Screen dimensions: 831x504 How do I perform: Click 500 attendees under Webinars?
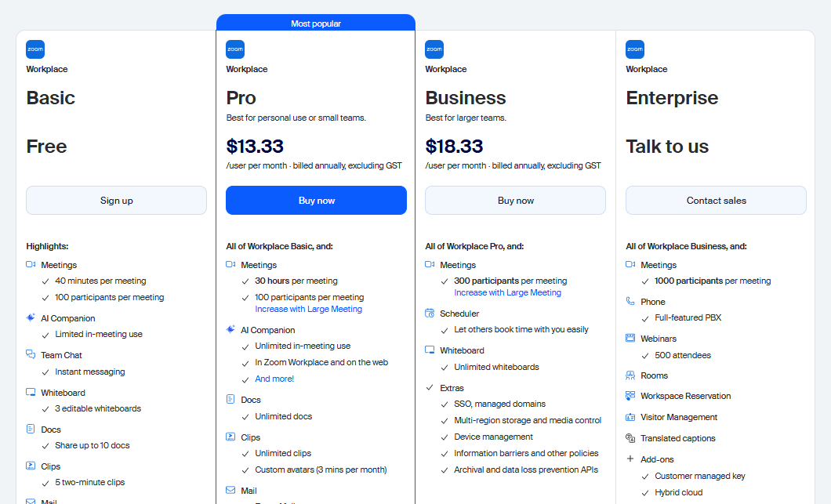683,356
